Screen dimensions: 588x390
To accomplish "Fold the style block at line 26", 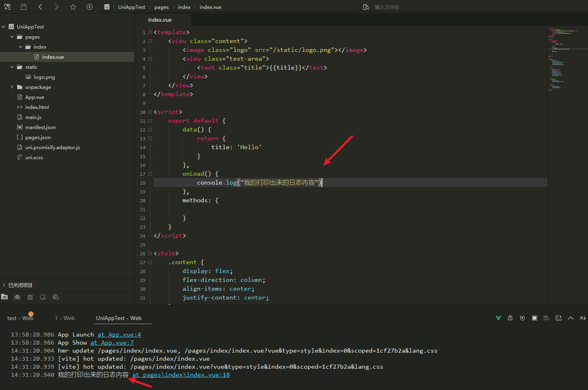I will 150,253.
